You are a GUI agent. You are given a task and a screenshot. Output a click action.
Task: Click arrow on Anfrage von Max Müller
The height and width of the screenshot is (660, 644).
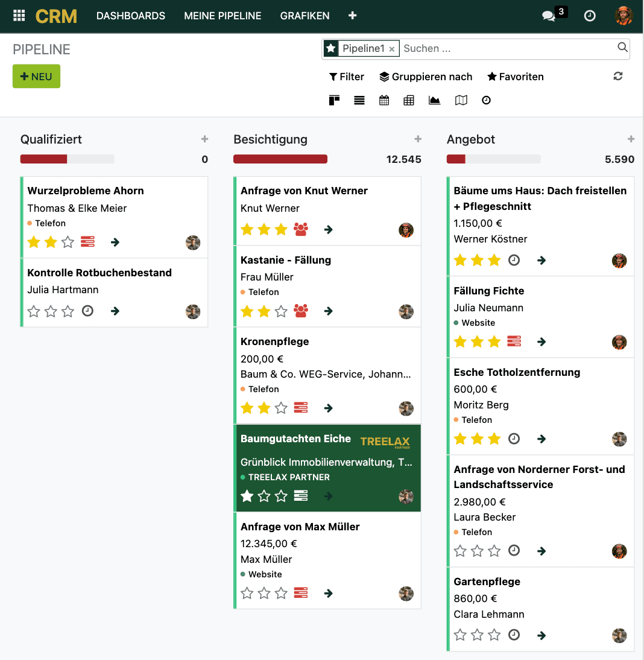click(329, 594)
